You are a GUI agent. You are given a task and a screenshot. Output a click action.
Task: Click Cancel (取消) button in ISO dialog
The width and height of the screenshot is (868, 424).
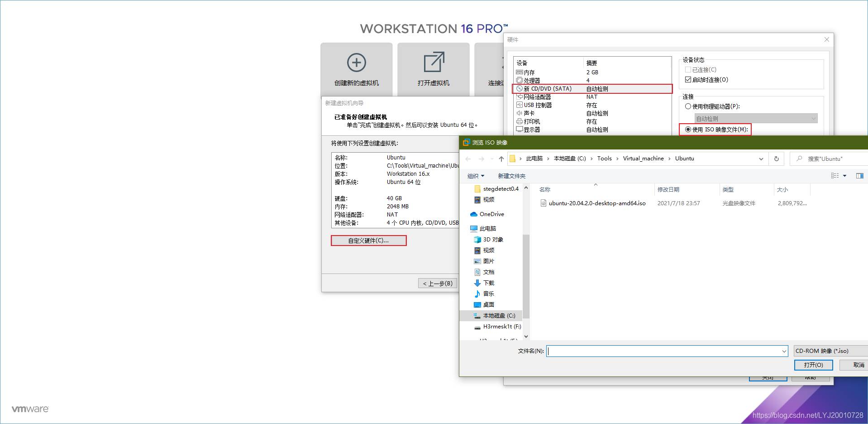click(x=854, y=365)
